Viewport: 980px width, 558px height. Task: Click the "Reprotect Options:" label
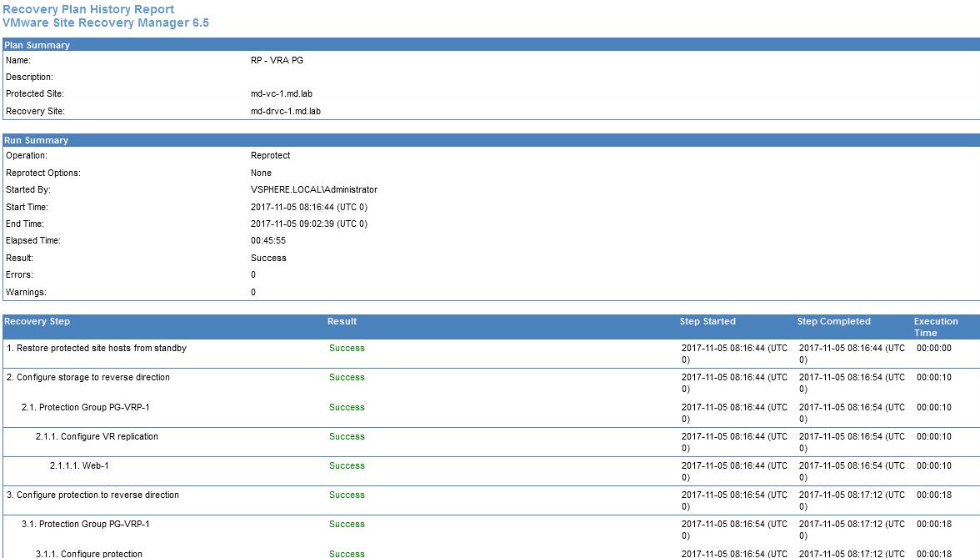tap(43, 173)
